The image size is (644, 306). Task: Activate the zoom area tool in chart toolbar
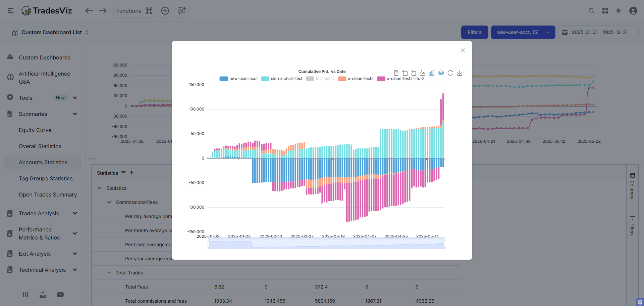(405, 73)
